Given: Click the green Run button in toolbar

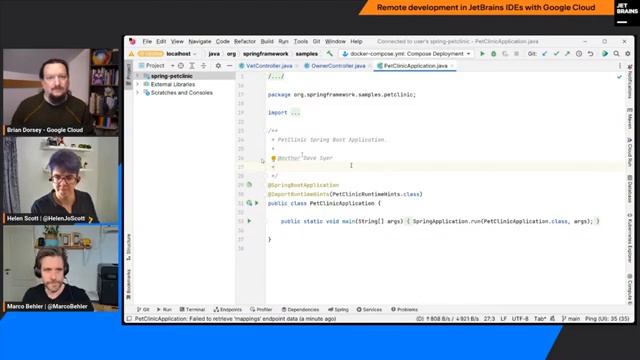Looking at the screenshot, I should pos(482,54).
